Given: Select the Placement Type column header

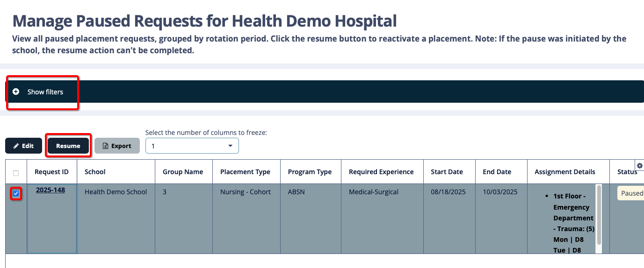Looking at the screenshot, I should (245, 172).
